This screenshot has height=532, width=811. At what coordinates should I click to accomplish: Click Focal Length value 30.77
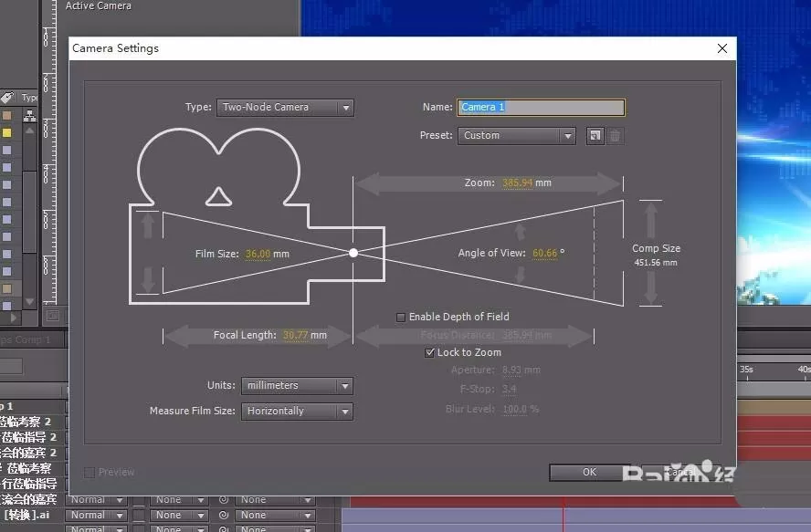pyautogui.click(x=295, y=335)
